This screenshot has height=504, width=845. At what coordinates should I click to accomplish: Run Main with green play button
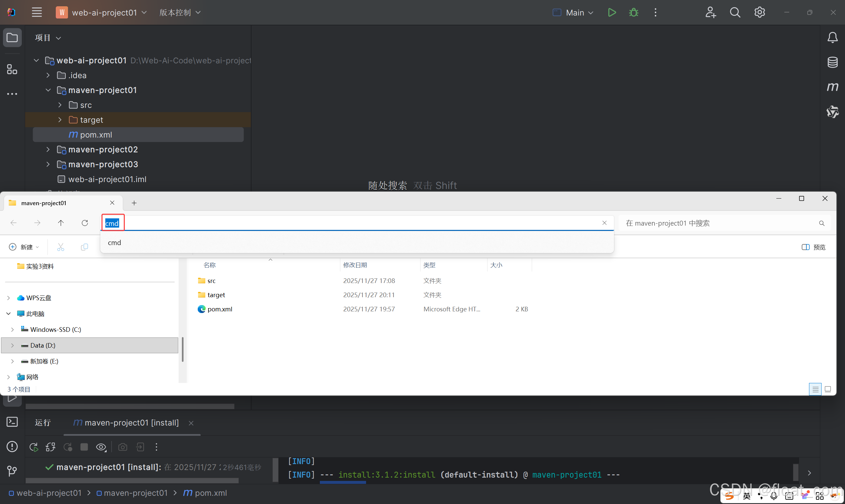pyautogui.click(x=612, y=13)
